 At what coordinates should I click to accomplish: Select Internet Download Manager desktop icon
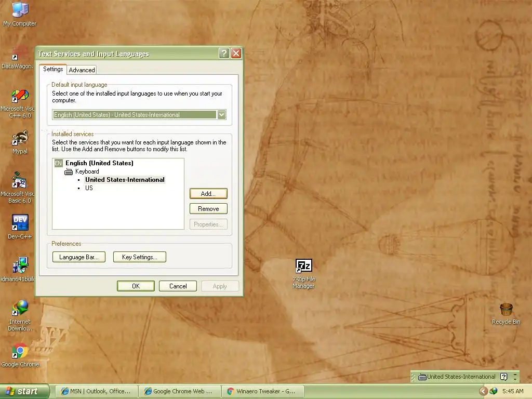point(20,315)
